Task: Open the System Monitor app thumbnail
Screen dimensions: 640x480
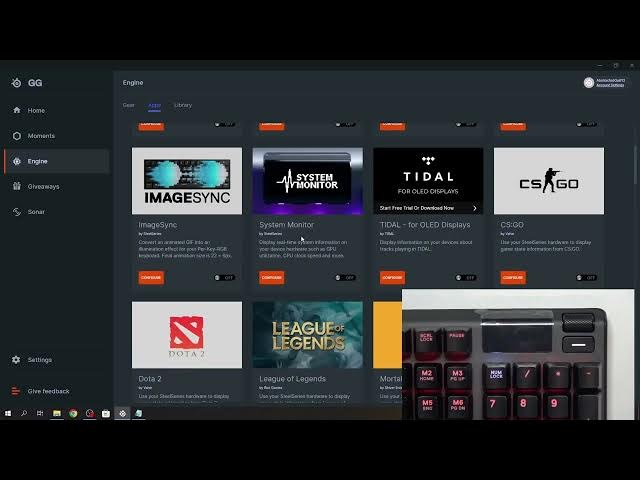Action: click(308, 181)
